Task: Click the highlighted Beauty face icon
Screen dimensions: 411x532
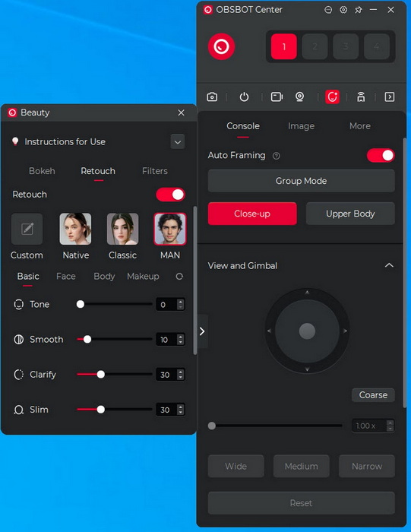Action: 332,97
